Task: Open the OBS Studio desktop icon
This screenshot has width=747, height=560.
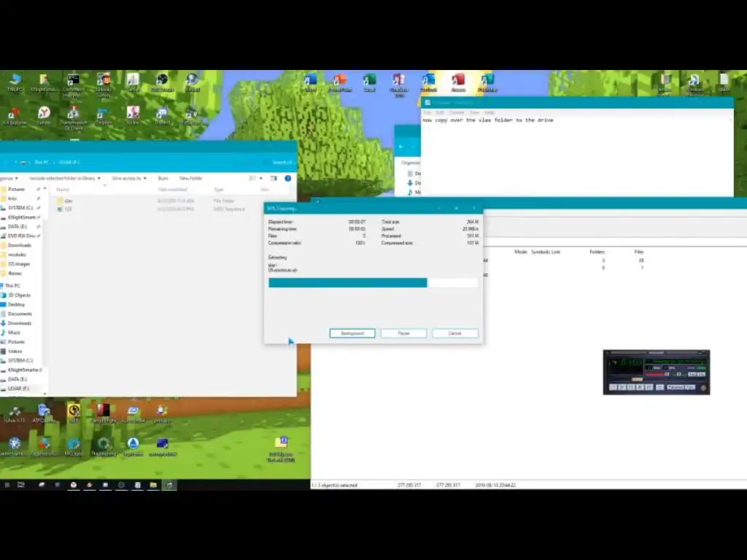Action: point(163,82)
